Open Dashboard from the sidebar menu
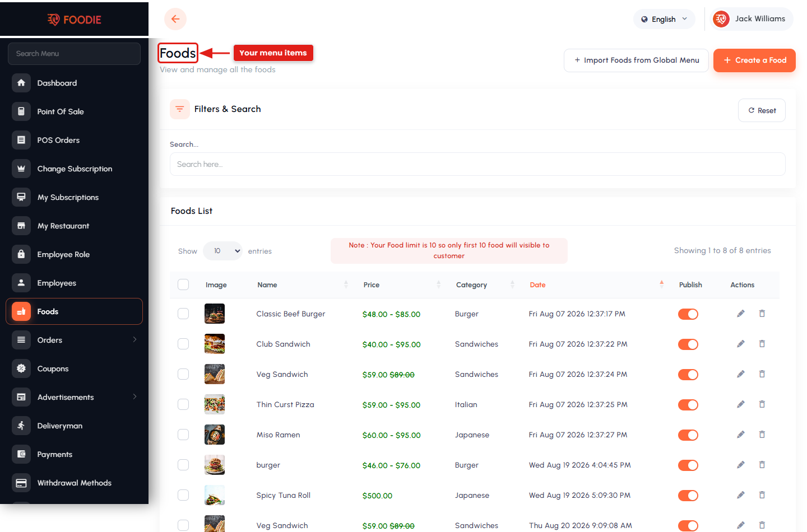807x532 pixels. click(74, 83)
